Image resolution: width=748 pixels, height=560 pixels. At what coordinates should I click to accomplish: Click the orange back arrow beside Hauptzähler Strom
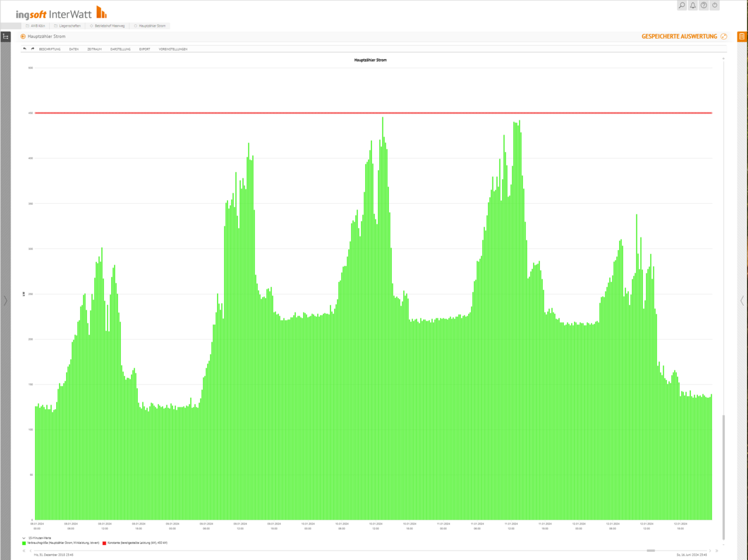[23, 37]
